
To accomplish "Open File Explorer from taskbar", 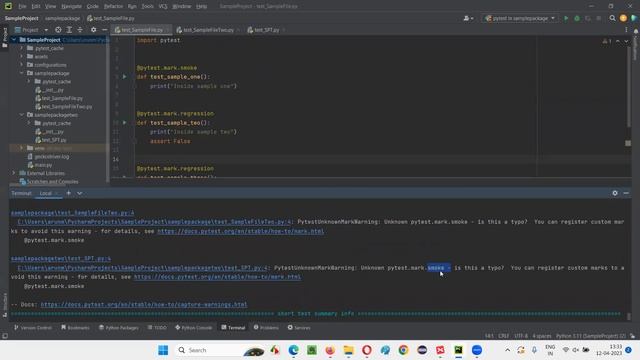I will (x=348, y=350).
